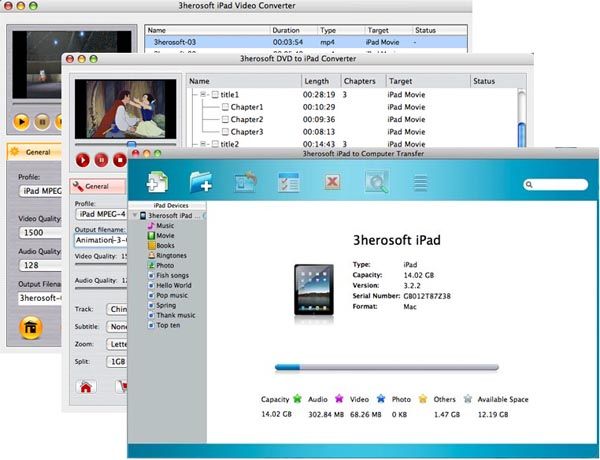This screenshot has height=460, width=600.
Task: Click the list view icon in toolbar
Action: [421, 183]
